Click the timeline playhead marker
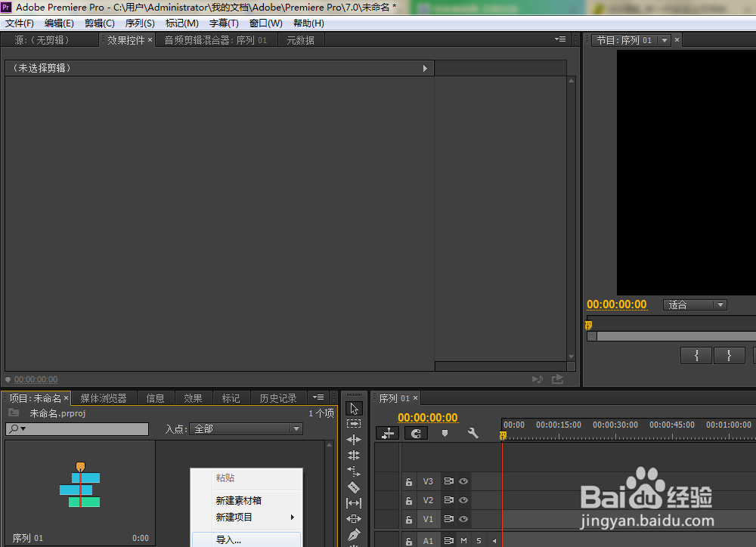 tap(503, 435)
